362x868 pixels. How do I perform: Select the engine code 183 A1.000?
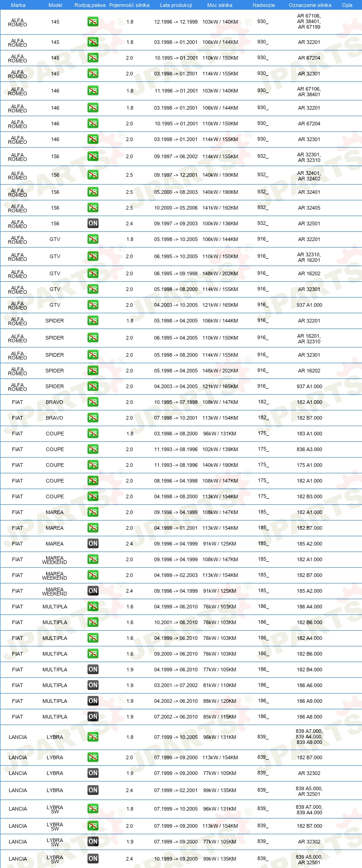pyautogui.click(x=310, y=434)
